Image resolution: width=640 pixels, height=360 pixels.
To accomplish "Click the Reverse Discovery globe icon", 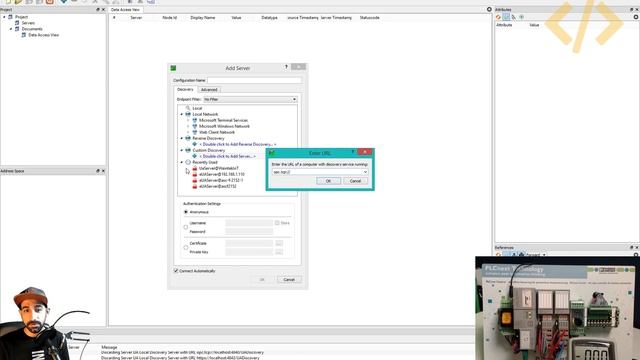I will (x=188, y=138).
